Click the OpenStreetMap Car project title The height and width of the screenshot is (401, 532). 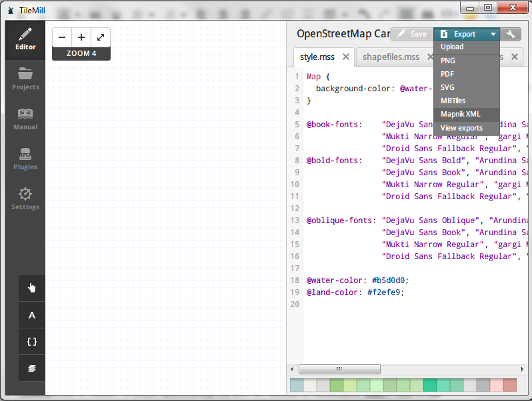[343, 34]
